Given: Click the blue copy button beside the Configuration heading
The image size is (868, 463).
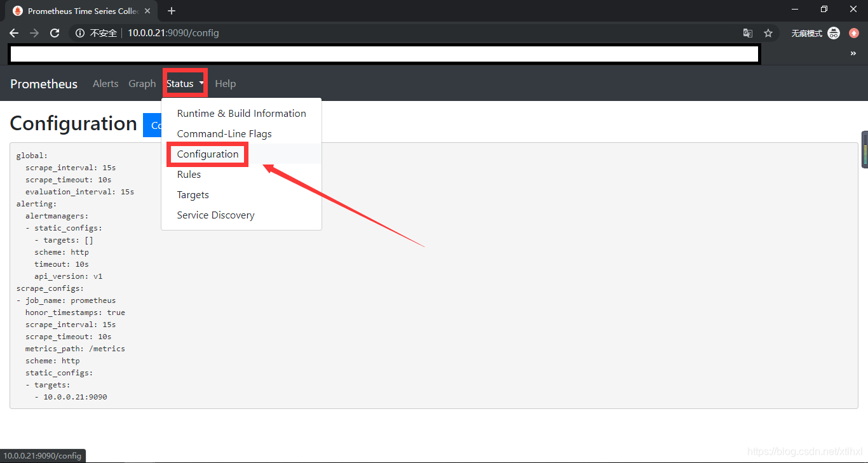Looking at the screenshot, I should click(153, 125).
